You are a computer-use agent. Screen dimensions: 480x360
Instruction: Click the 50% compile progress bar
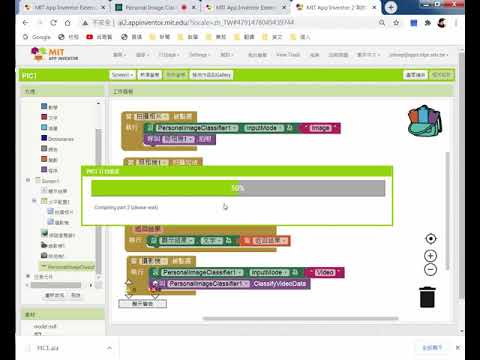tap(238, 188)
